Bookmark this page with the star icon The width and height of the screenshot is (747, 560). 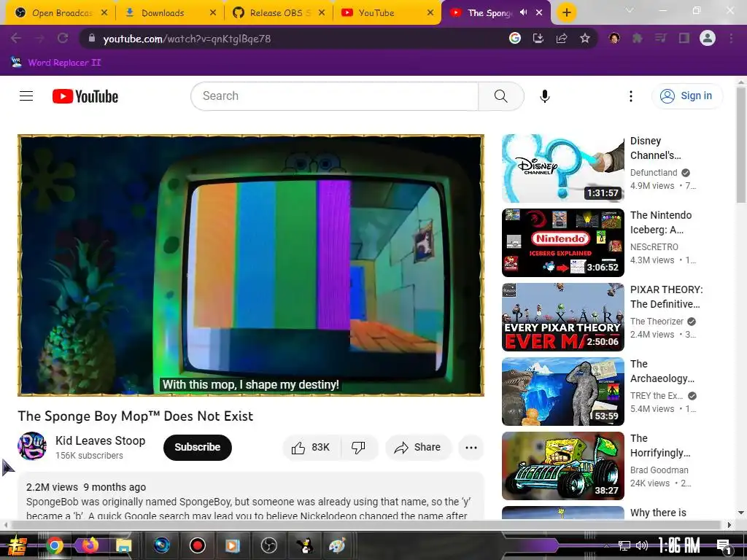click(x=585, y=39)
